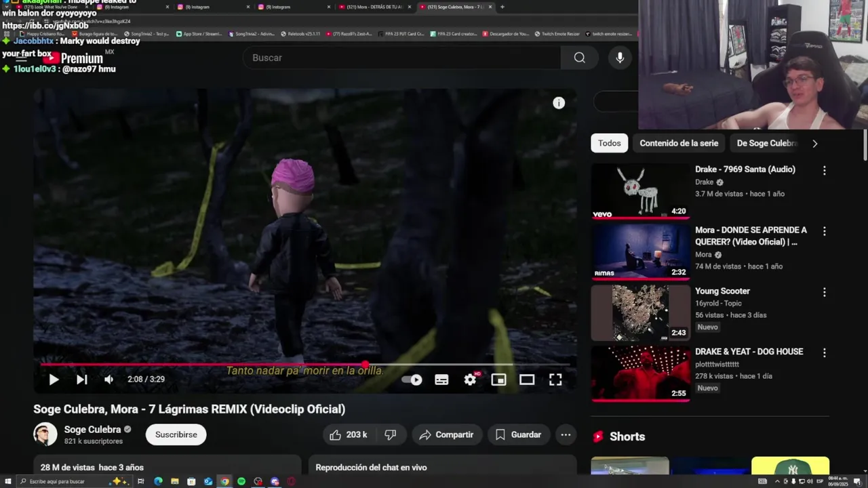Open Descargador de You bookmark
Image resolution: width=868 pixels, height=488 pixels.
[506, 34]
